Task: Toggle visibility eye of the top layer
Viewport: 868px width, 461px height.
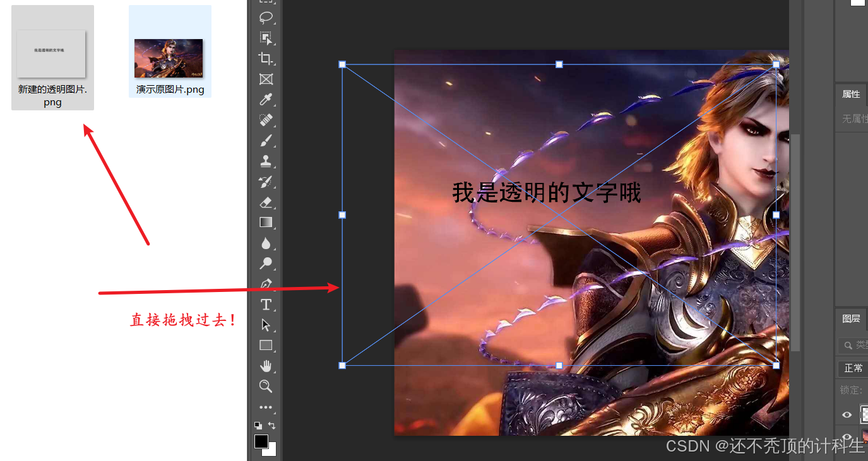Action: click(847, 414)
